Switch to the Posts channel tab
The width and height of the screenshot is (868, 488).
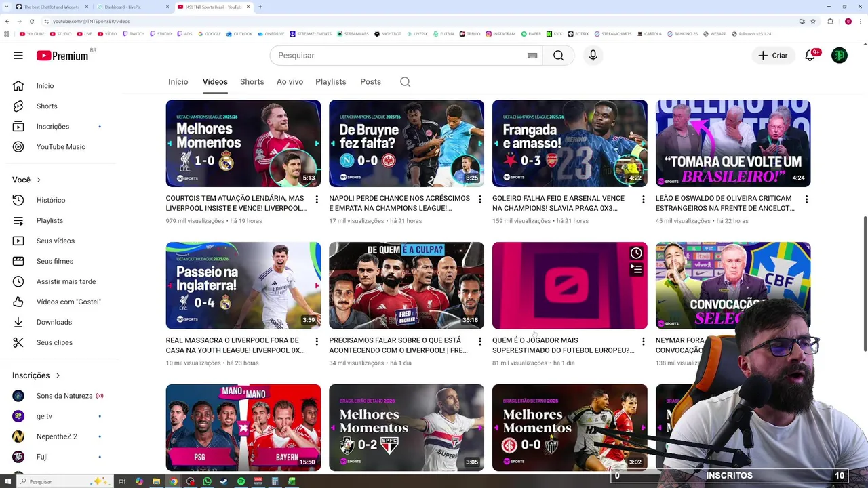click(370, 82)
